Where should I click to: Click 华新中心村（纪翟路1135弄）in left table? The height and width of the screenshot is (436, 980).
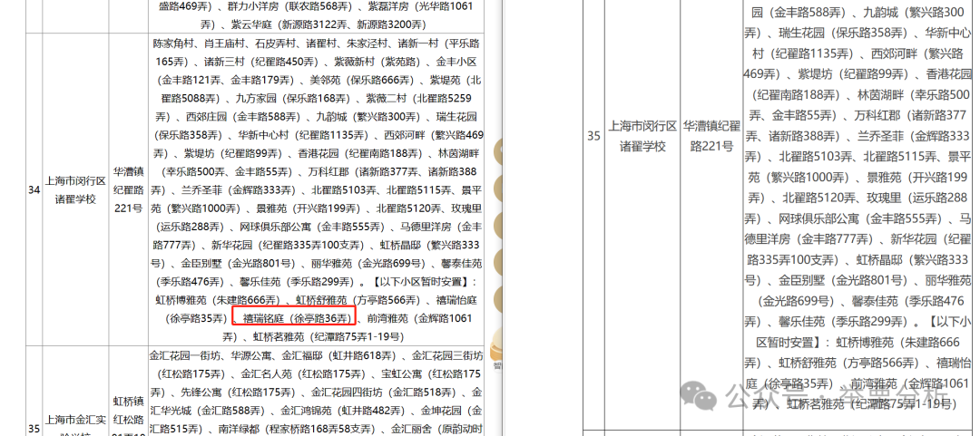click(x=304, y=135)
